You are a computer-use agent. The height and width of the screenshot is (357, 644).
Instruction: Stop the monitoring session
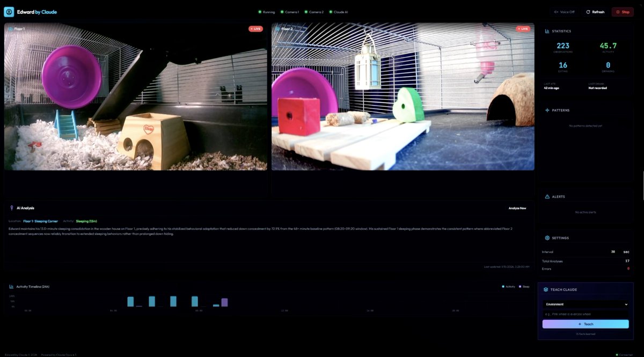[623, 12]
